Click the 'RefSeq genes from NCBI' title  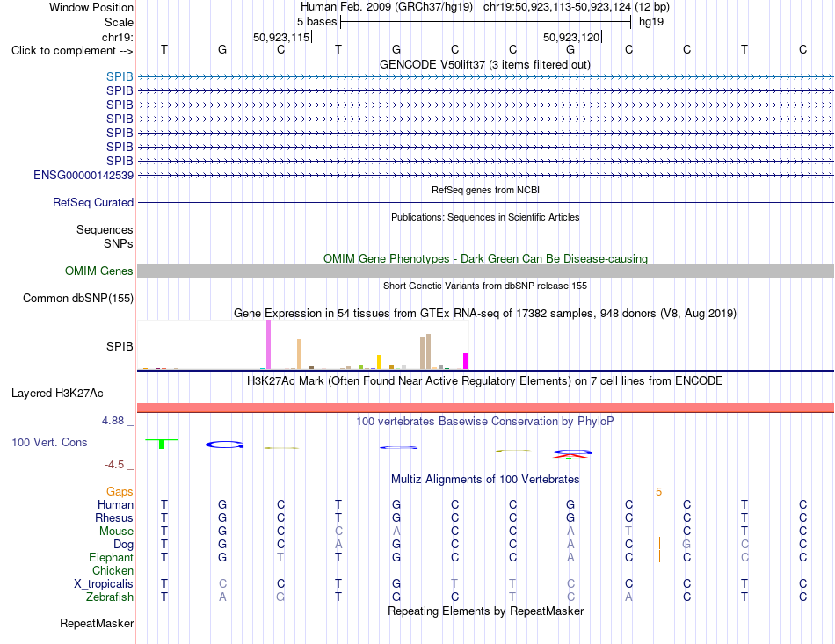[485, 190]
